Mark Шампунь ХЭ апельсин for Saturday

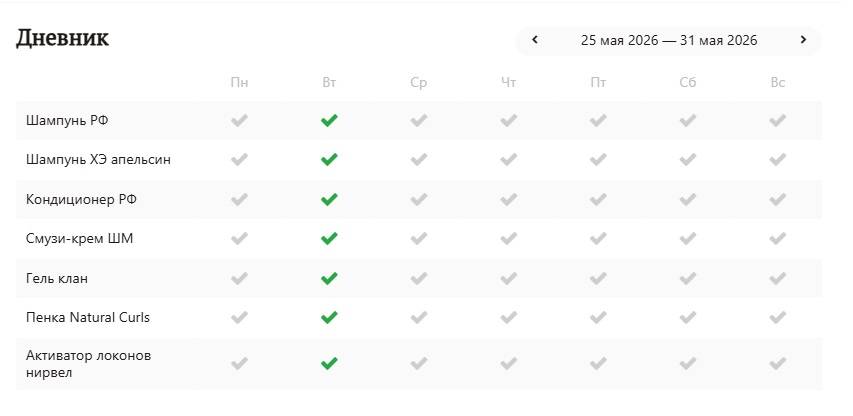(688, 159)
